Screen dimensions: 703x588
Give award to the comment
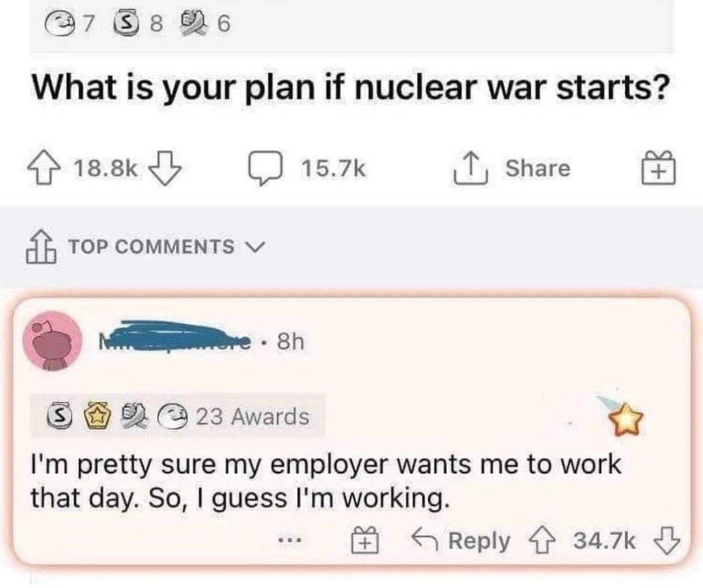pos(365,540)
